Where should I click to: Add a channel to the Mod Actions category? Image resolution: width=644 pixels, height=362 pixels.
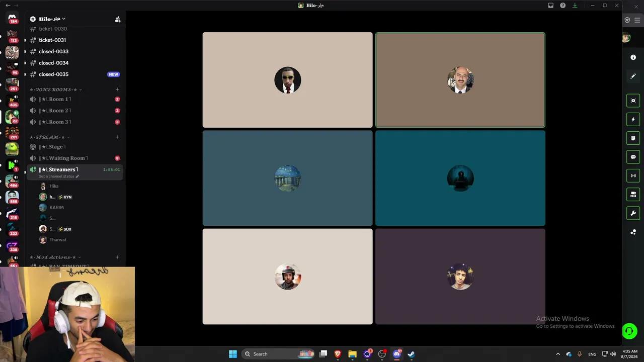117,257
